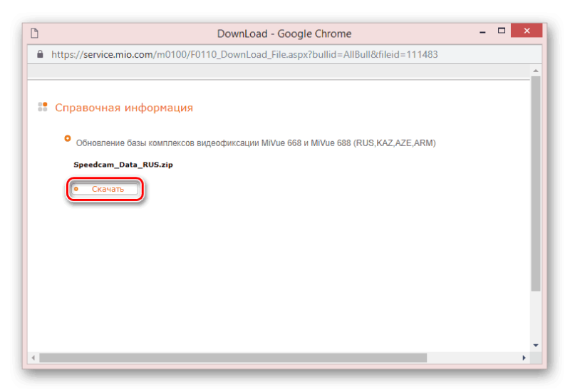Click the Скачать download button

coord(105,189)
